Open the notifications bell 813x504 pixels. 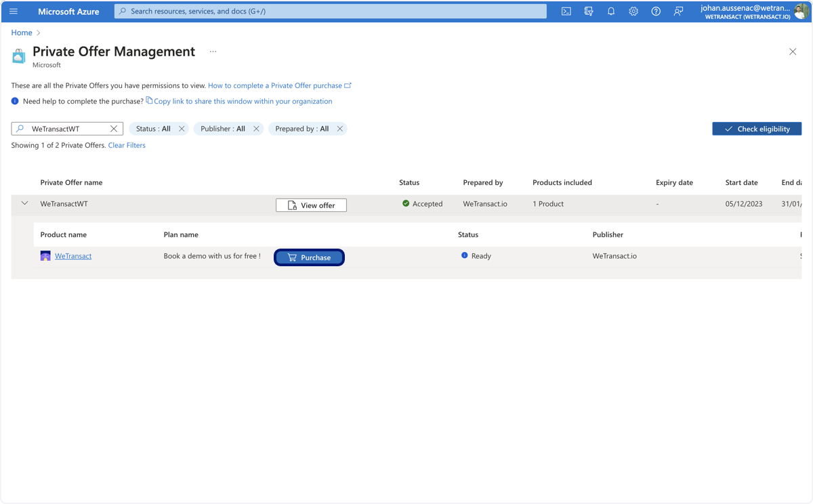611,12
